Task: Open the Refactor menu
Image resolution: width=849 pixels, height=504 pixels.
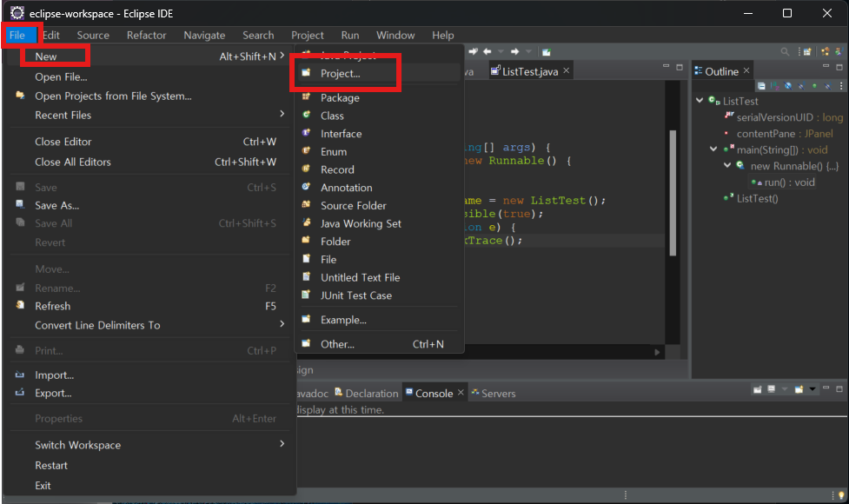Action: [146, 35]
